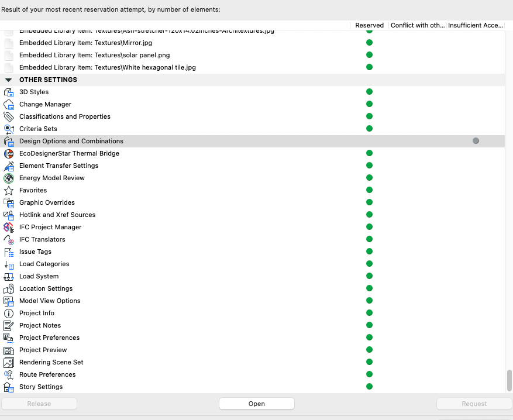The height and width of the screenshot is (420, 513).
Task: Click the Model View Options icon
Action: click(9, 301)
